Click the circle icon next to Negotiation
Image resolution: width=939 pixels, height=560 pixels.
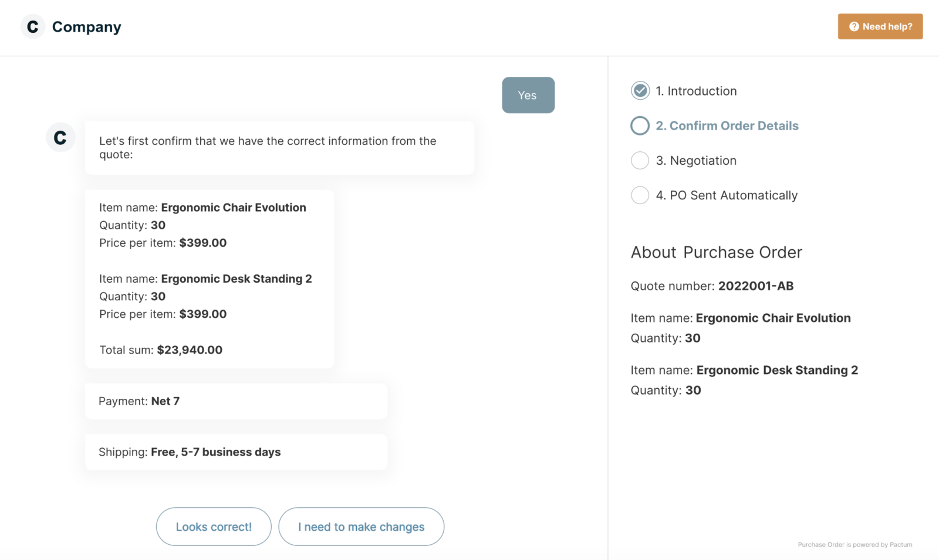(x=640, y=160)
